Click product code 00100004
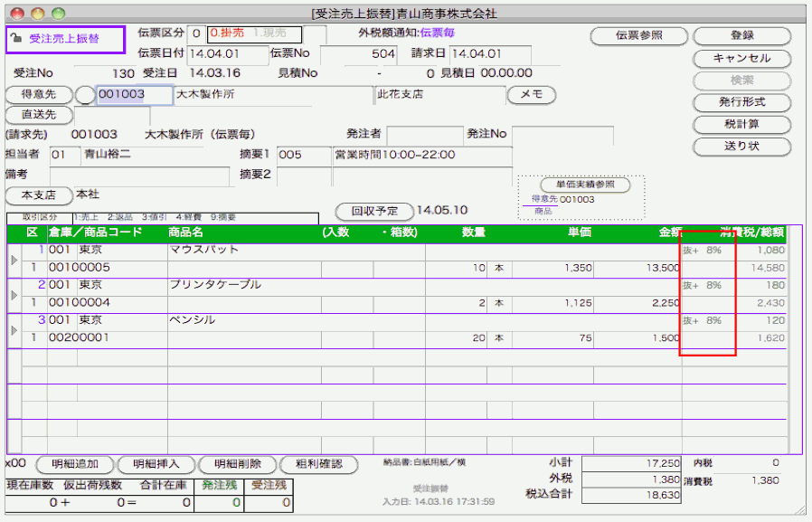 coord(80,303)
